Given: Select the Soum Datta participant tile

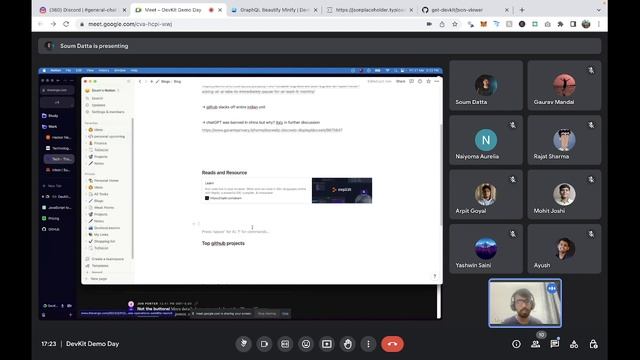Looking at the screenshot, I should pyautogui.click(x=486, y=85).
